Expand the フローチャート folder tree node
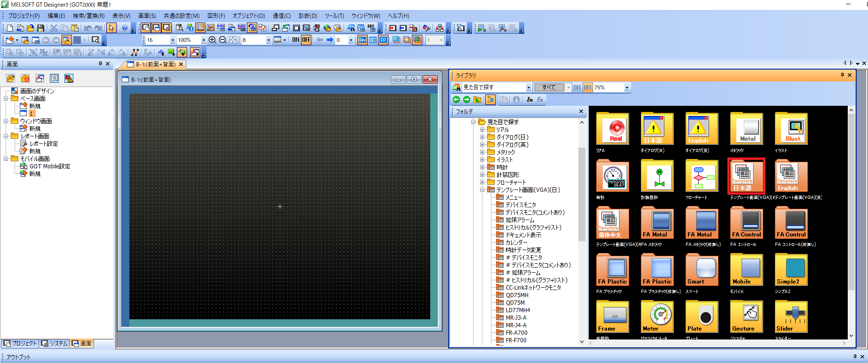The width and height of the screenshot is (868, 363). click(x=482, y=182)
